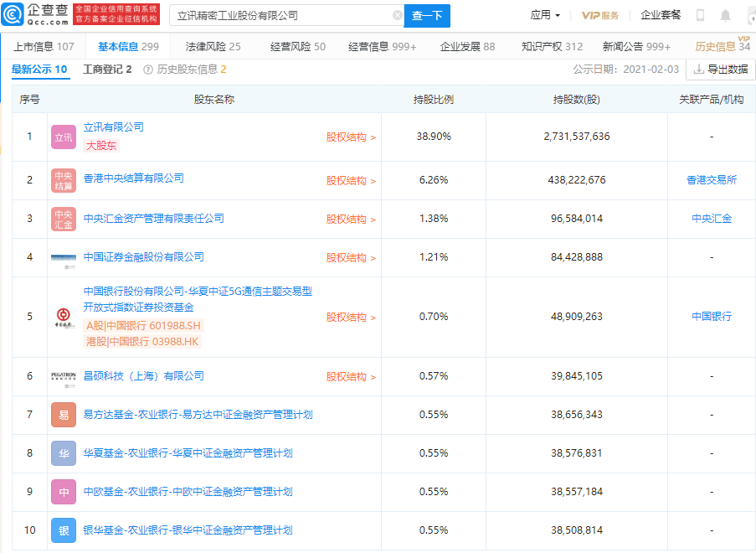Open the 新闻公告 tab
This screenshot has height=553, width=756.
click(x=636, y=47)
